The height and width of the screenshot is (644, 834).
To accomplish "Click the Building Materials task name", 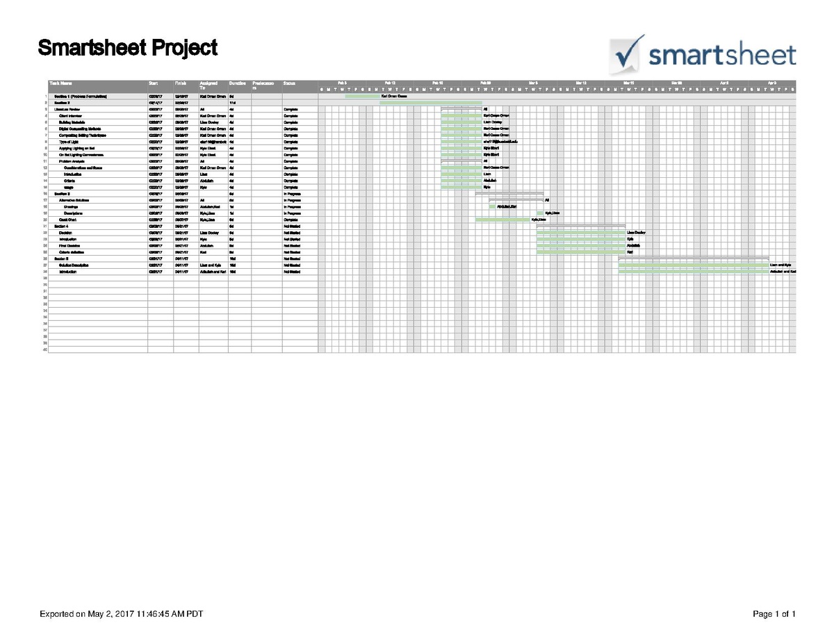I will (x=72, y=122).
